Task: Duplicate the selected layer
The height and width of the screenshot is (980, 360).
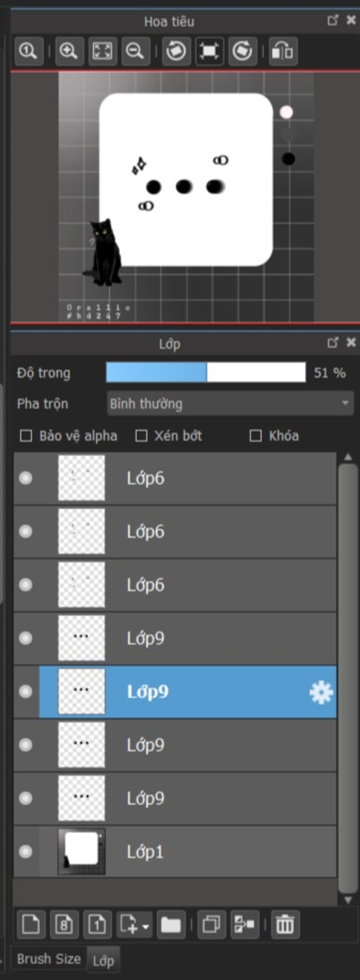Action: pyautogui.click(x=212, y=924)
